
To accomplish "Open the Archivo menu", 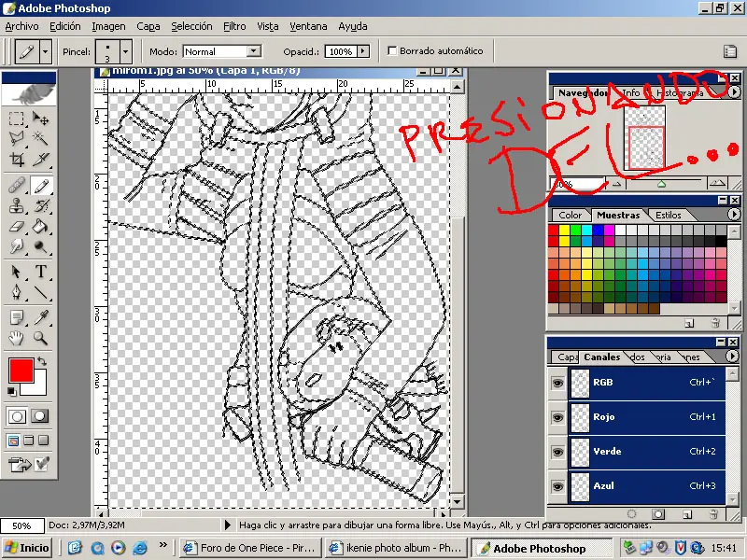I will click(21, 26).
